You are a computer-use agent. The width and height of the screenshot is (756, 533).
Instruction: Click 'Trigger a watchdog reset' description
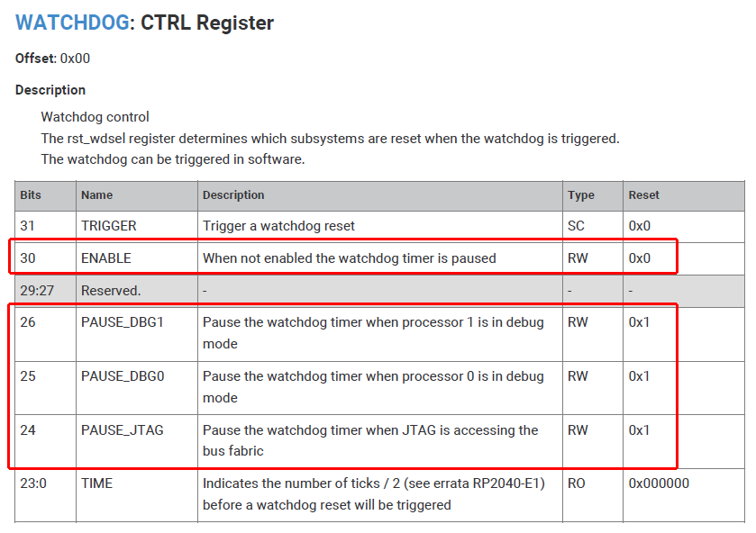coord(278,225)
